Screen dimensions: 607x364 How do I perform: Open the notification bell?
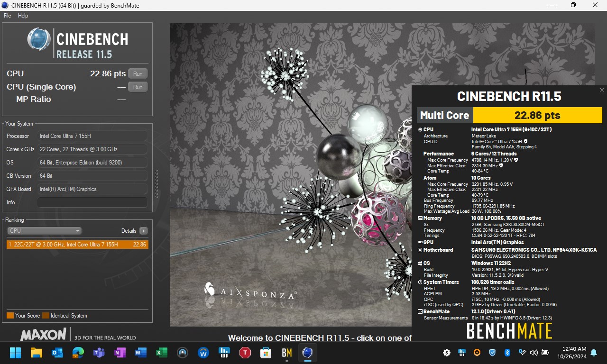[594, 353]
